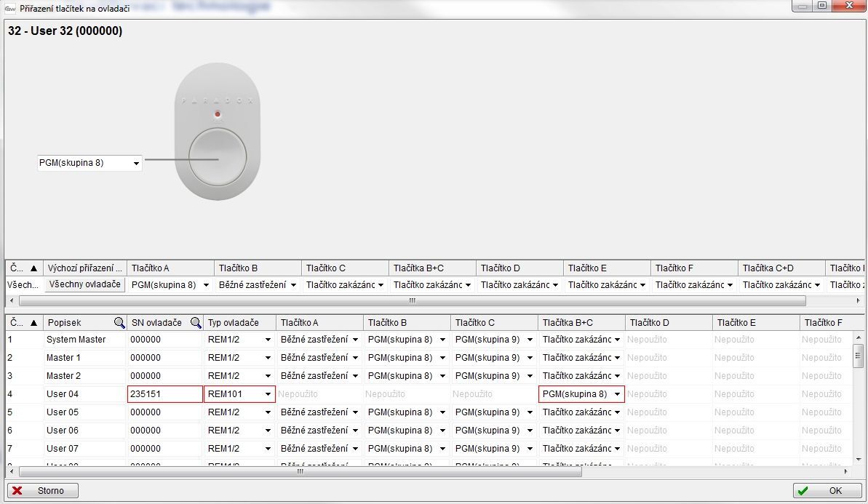The height and width of the screenshot is (504, 868).
Task: Click the Všechny ovladače button
Action: [x=85, y=284]
